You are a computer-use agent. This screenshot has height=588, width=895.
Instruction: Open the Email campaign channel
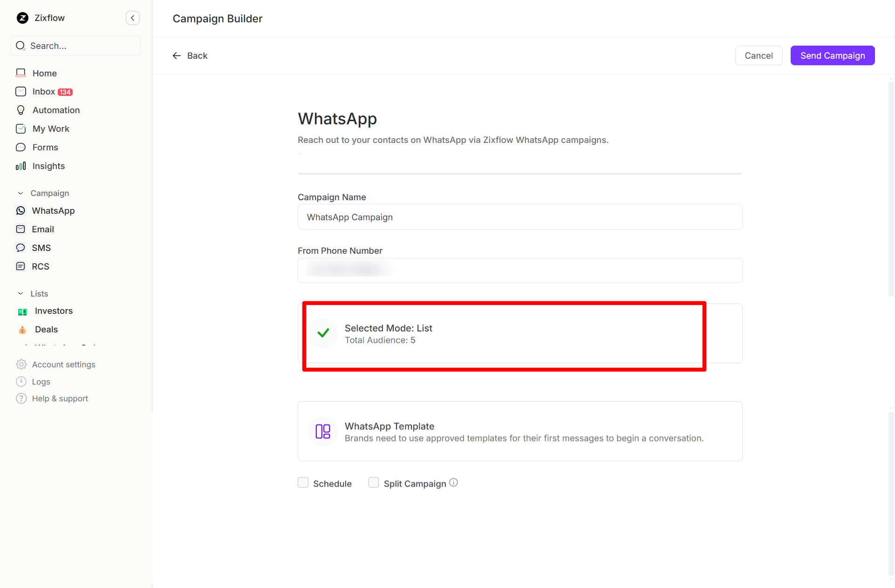point(20,229)
